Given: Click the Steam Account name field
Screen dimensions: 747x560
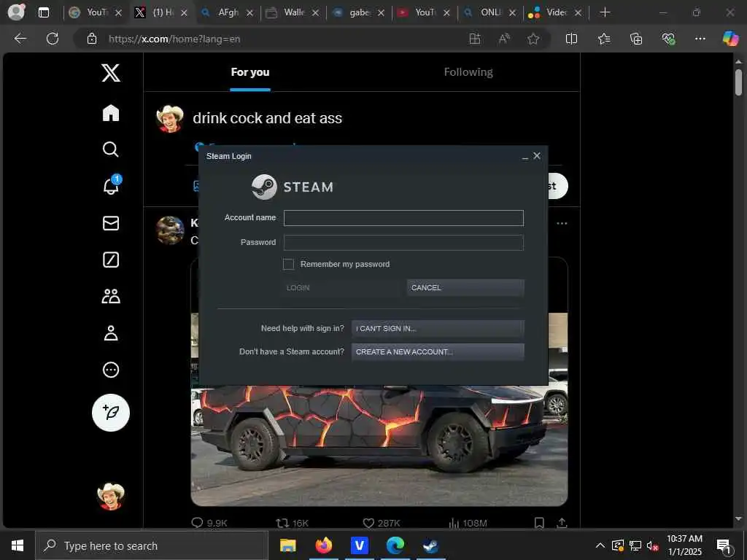Looking at the screenshot, I should 403,218.
